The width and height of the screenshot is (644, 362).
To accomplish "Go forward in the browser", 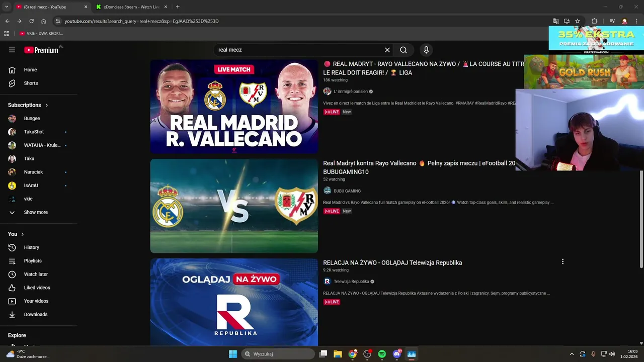I will pos(19,21).
